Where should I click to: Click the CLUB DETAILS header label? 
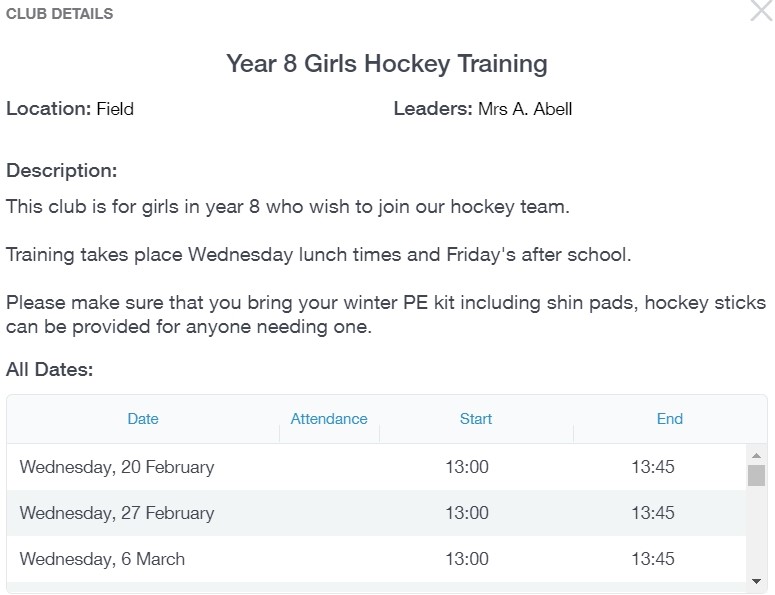click(59, 14)
